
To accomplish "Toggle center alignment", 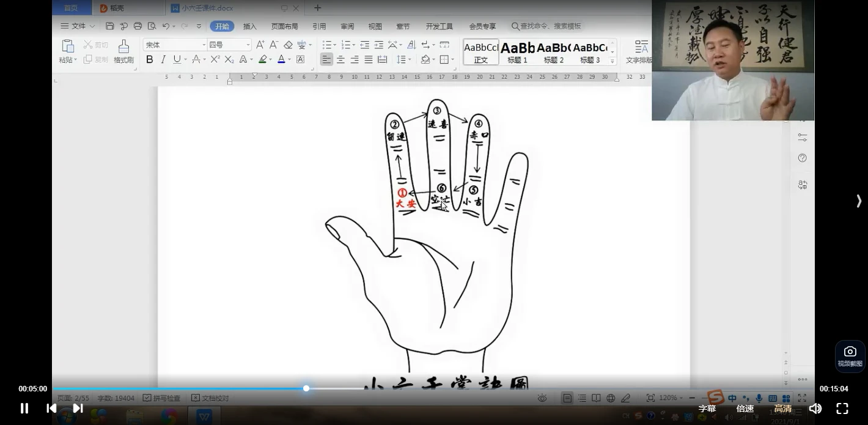I will pyautogui.click(x=340, y=59).
